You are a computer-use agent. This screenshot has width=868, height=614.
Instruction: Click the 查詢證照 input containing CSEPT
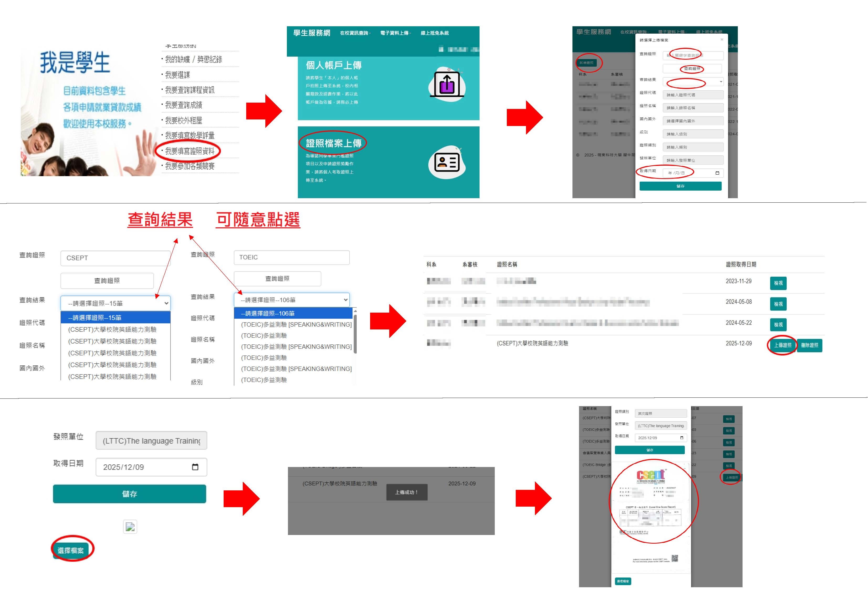115,258
